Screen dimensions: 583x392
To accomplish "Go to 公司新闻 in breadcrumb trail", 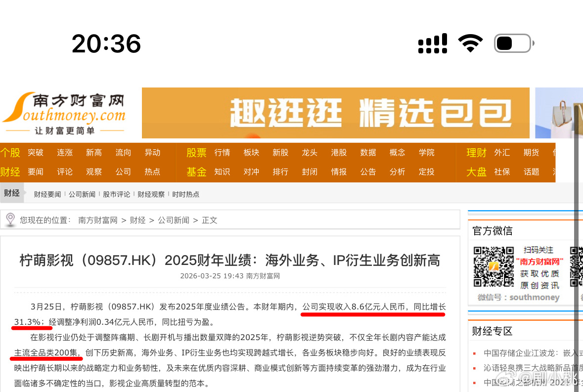I will 174,220.
